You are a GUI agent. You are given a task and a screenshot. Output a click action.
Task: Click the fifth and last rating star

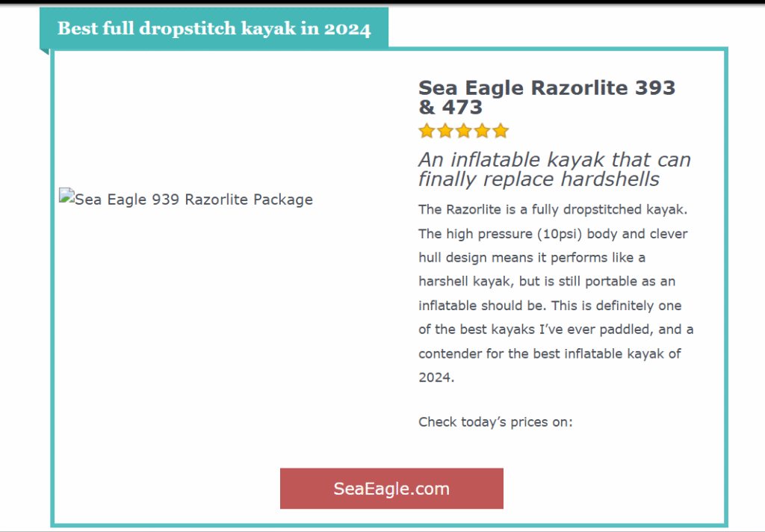pyautogui.click(x=501, y=132)
